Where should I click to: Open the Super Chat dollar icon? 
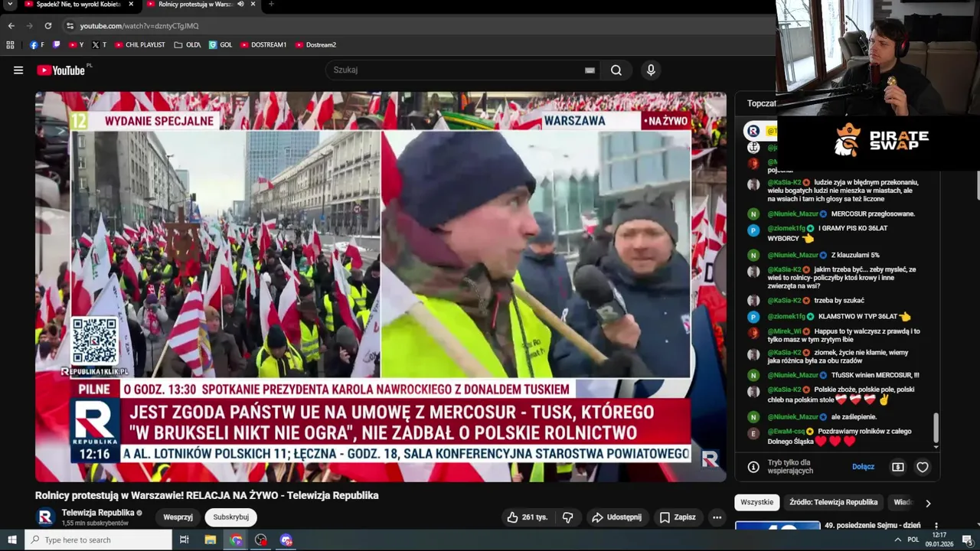point(898,467)
